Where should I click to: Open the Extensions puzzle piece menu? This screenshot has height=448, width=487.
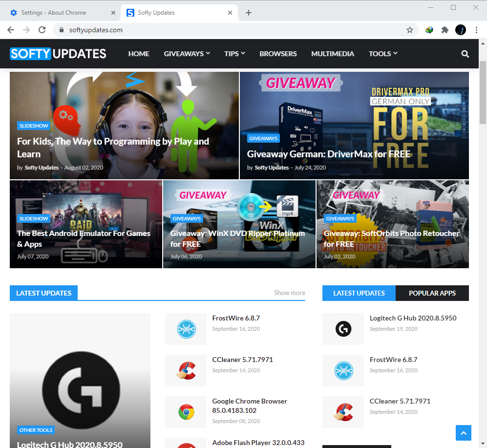(x=445, y=30)
